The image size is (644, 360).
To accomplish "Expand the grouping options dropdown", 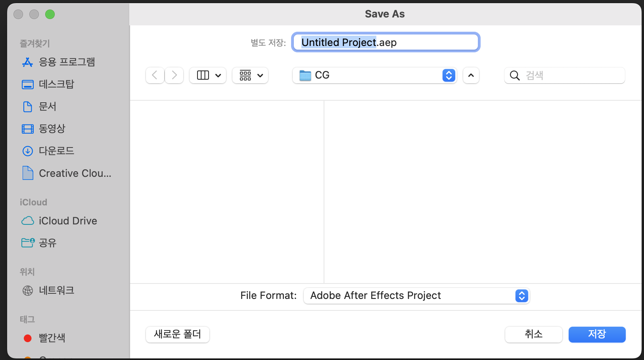I will pos(261,75).
